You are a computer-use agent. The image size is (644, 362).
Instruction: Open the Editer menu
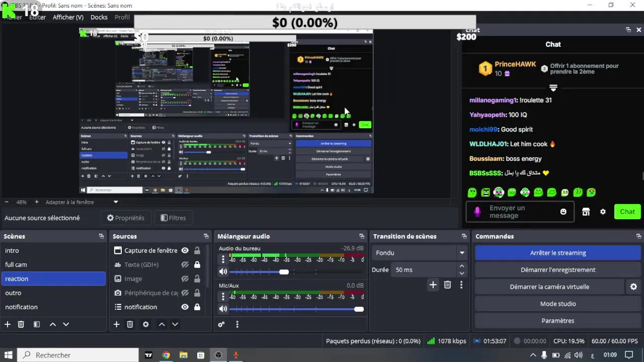click(x=38, y=17)
